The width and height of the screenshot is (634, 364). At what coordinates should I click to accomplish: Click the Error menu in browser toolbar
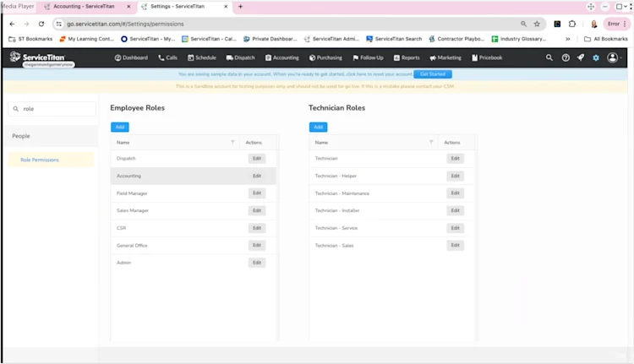tap(616, 24)
